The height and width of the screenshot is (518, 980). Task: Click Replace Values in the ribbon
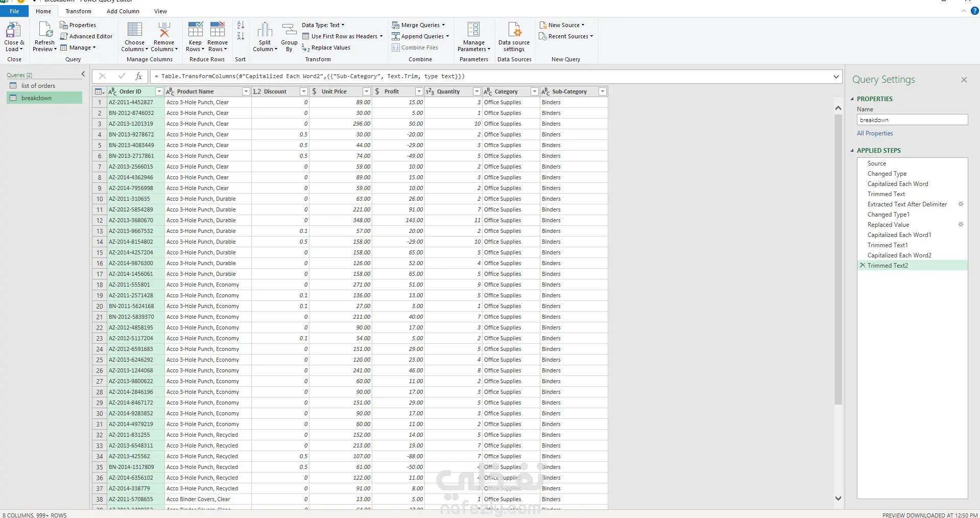pyautogui.click(x=326, y=48)
